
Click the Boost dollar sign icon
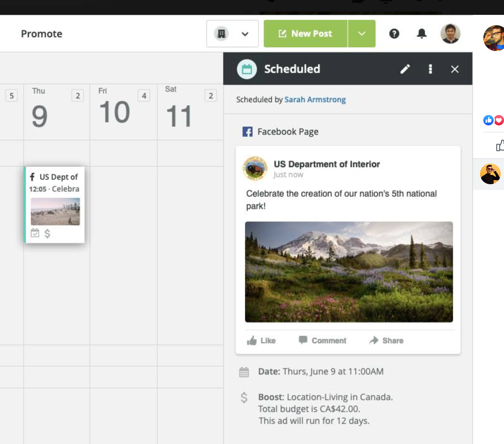click(x=244, y=397)
